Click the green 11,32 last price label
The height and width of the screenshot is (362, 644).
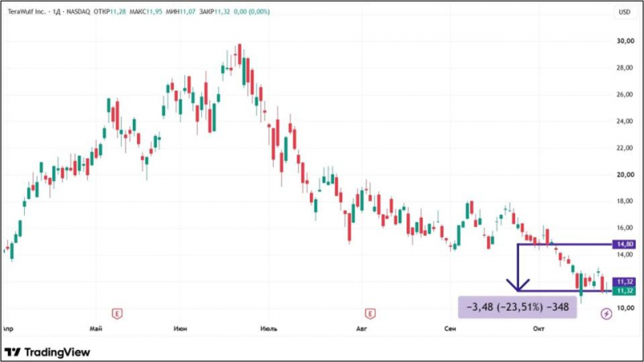[625, 291]
